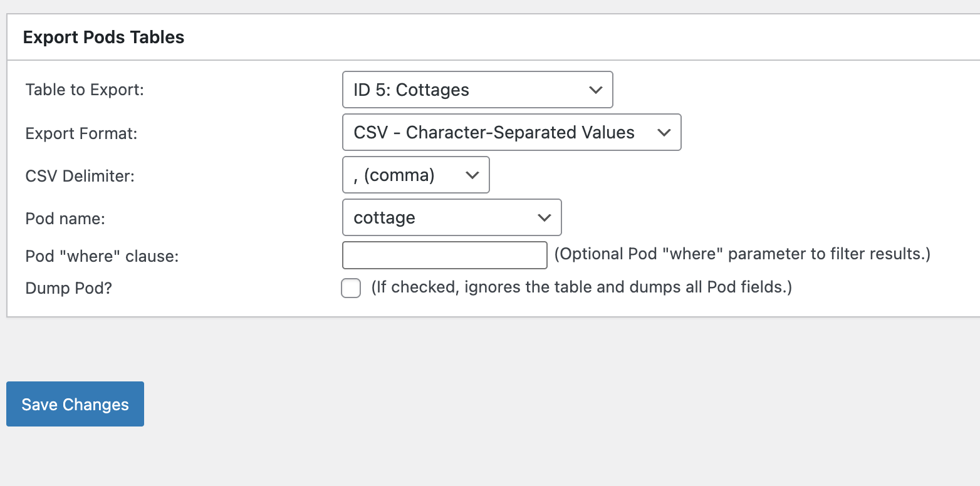Expand the 'CSV - Character-Separated Values' format list
Image resolution: width=980 pixels, height=486 pixels.
[x=511, y=133]
